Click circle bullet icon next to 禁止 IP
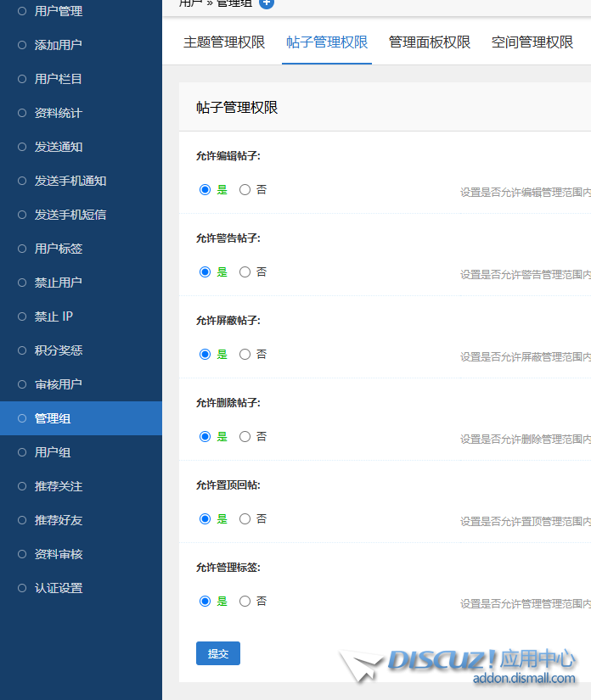591x700 pixels. 22,316
